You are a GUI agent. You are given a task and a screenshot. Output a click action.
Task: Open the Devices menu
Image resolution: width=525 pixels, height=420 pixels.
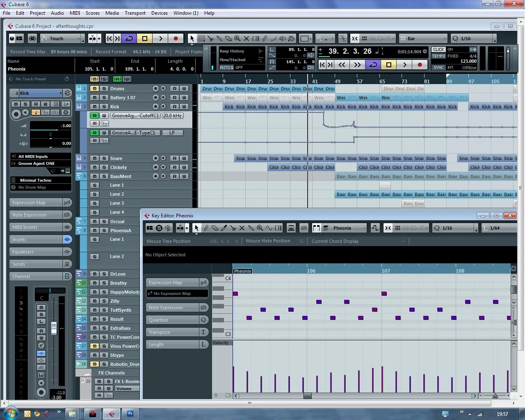pyautogui.click(x=160, y=13)
